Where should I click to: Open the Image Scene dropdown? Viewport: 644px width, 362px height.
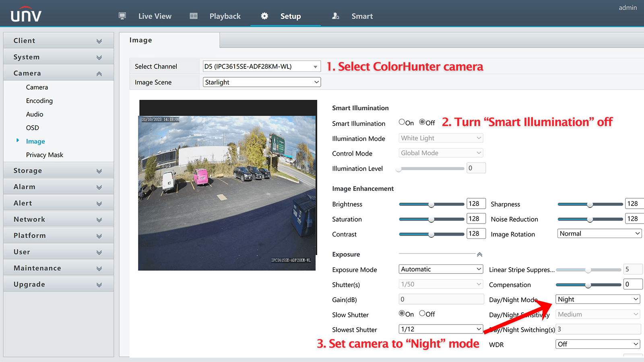tap(262, 82)
